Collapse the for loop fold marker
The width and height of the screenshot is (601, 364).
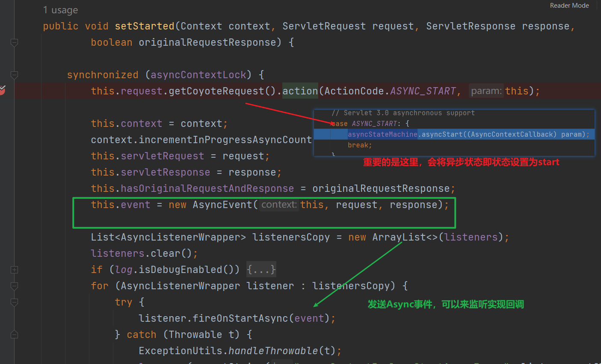14,286
